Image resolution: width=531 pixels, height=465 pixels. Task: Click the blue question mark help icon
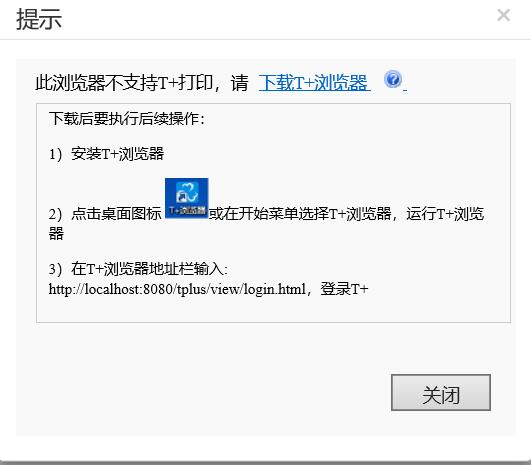[x=393, y=80]
